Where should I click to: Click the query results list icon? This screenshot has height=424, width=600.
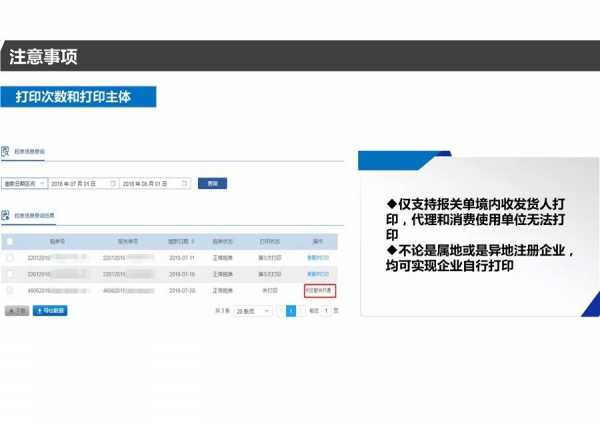(x=6, y=215)
